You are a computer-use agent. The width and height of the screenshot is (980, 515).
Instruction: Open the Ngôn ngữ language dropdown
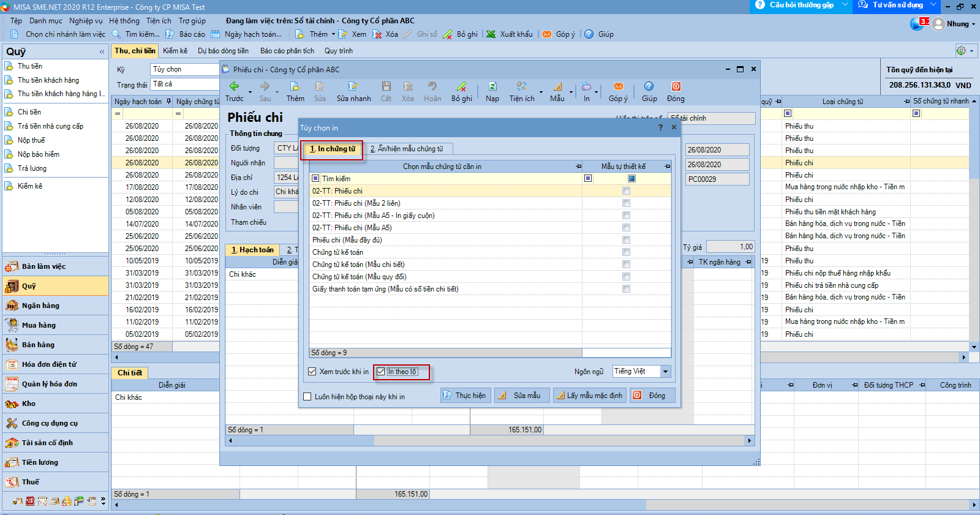point(666,372)
